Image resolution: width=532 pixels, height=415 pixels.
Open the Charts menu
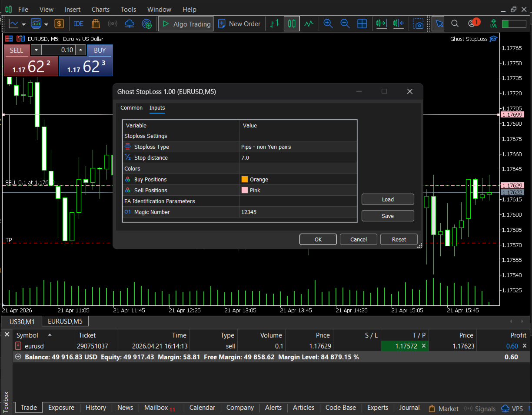[x=100, y=9]
